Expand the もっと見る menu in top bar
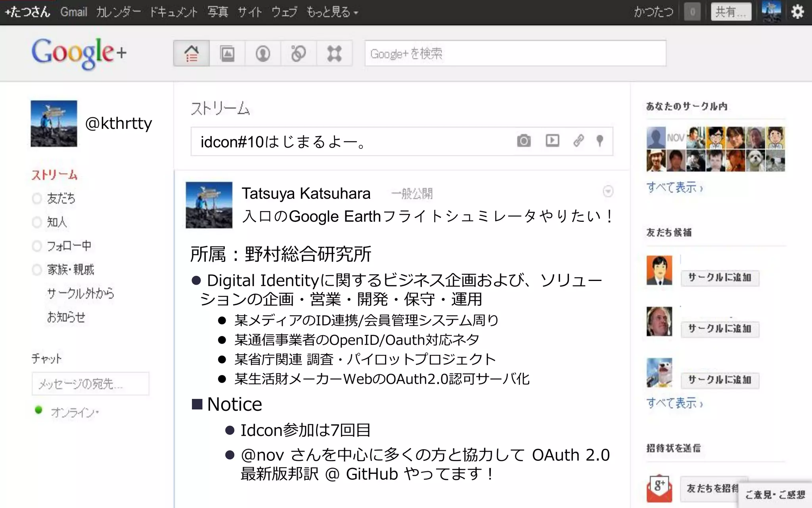This screenshot has width=812, height=508. tap(332, 12)
